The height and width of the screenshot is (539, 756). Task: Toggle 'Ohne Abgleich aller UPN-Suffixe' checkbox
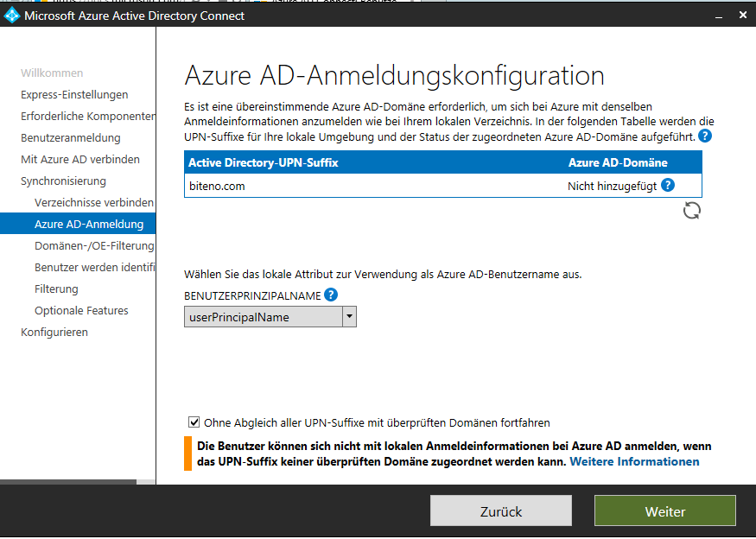(x=194, y=422)
